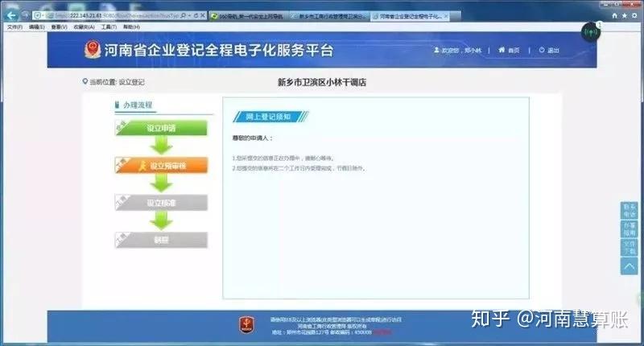Click the 新乡市卫滨区小林干调店 title text
The height and width of the screenshot is (346, 644).
pyautogui.click(x=321, y=82)
